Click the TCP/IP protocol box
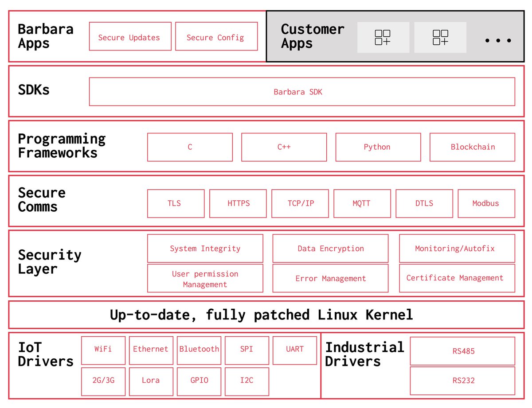 pyautogui.click(x=300, y=203)
